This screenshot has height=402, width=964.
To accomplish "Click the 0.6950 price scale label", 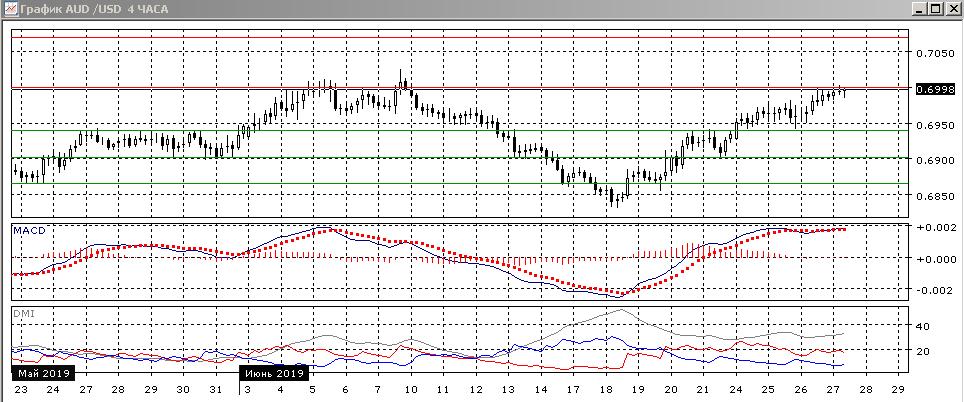I will click(936, 126).
